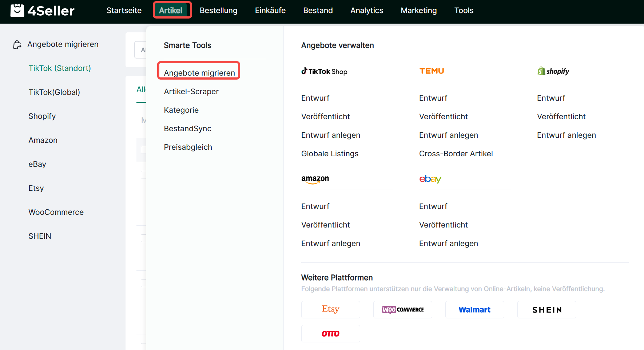The image size is (644, 350).
Task: Open Analytics in top navigation
Action: click(366, 11)
